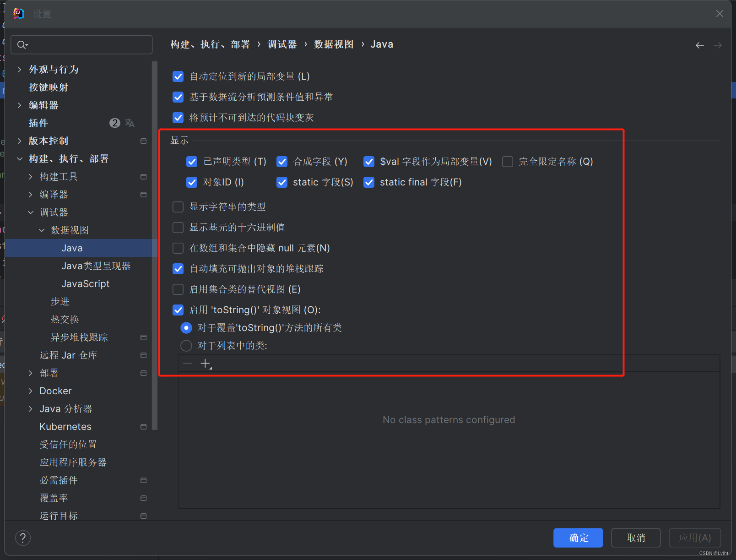Click 取消 button

636,538
